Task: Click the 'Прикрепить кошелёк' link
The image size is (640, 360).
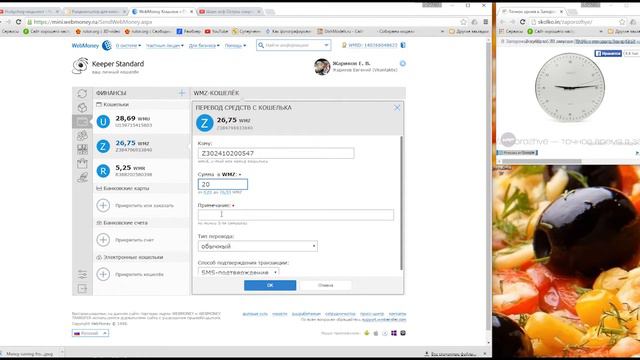Action: pos(139,274)
